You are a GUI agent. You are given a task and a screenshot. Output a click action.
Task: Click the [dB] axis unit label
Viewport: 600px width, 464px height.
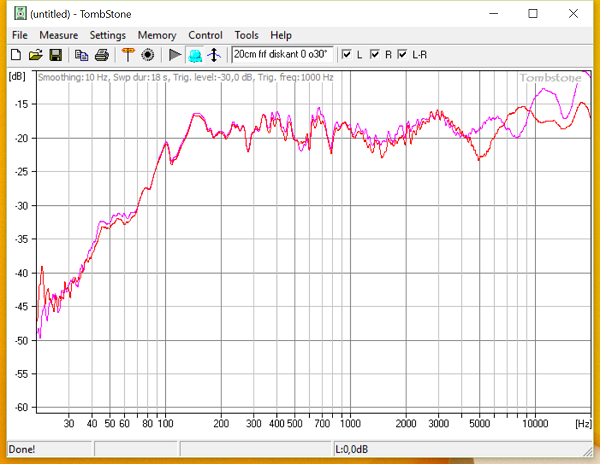17,76
